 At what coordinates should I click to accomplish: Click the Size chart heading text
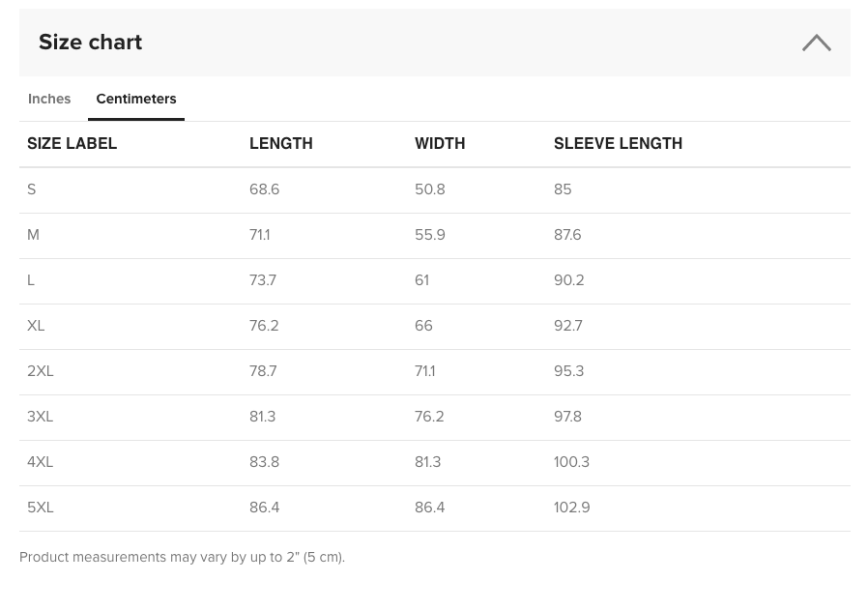click(x=90, y=43)
